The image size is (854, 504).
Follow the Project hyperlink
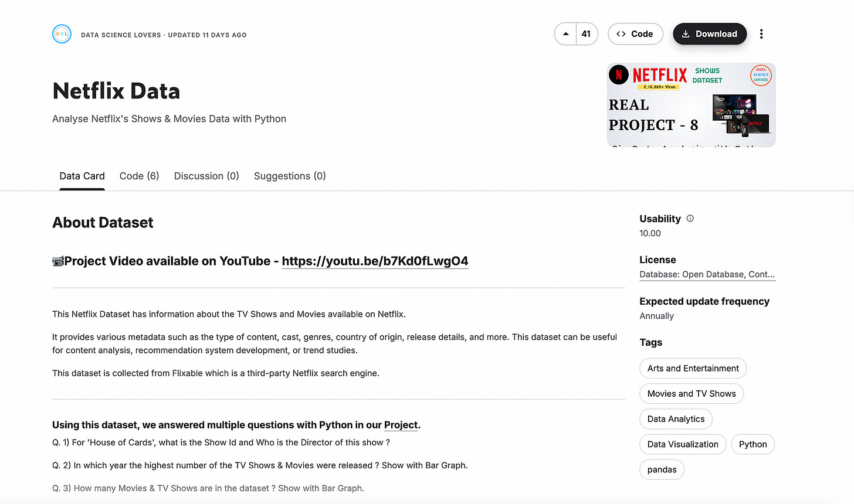point(401,425)
